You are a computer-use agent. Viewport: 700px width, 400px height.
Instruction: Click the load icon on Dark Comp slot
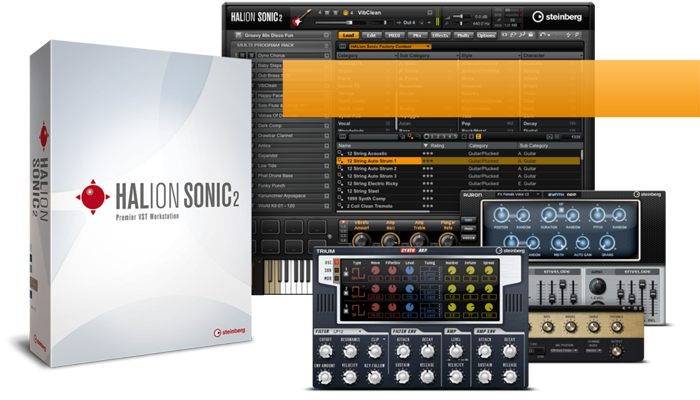click(326, 126)
